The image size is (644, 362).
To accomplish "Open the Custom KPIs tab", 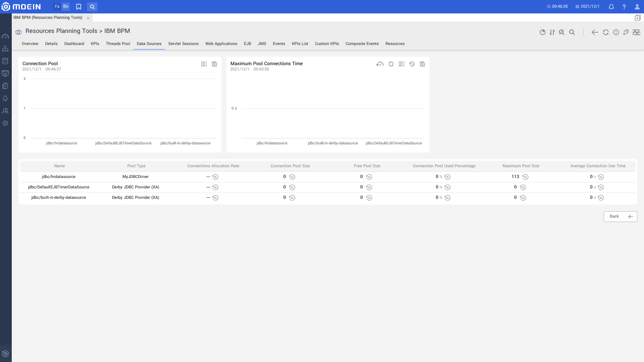I will point(327,44).
